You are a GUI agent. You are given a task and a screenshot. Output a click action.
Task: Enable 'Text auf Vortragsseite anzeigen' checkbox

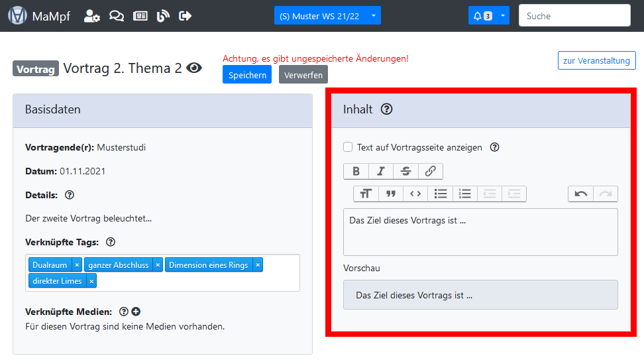[348, 147]
